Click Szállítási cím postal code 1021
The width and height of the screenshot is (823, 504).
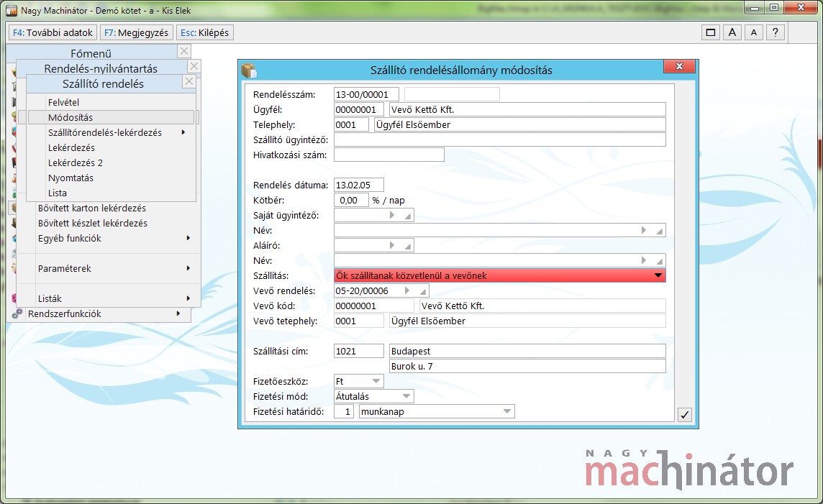coord(359,352)
